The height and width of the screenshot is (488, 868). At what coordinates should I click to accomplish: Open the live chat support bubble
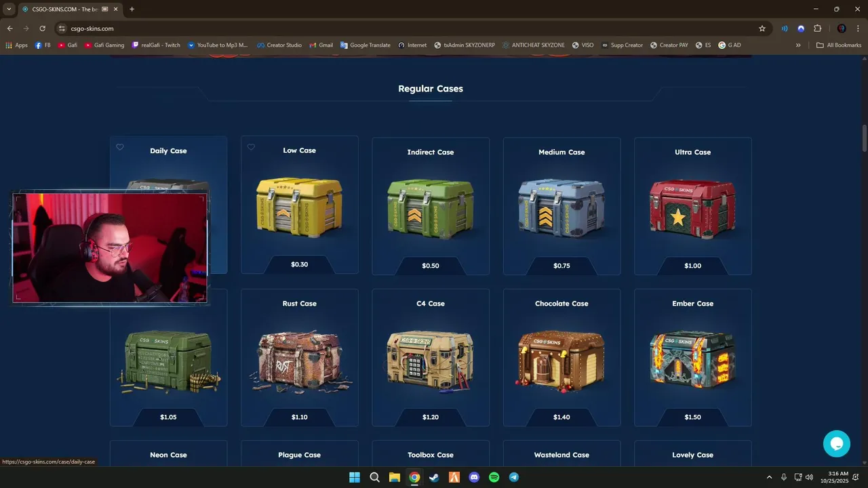[x=836, y=444]
